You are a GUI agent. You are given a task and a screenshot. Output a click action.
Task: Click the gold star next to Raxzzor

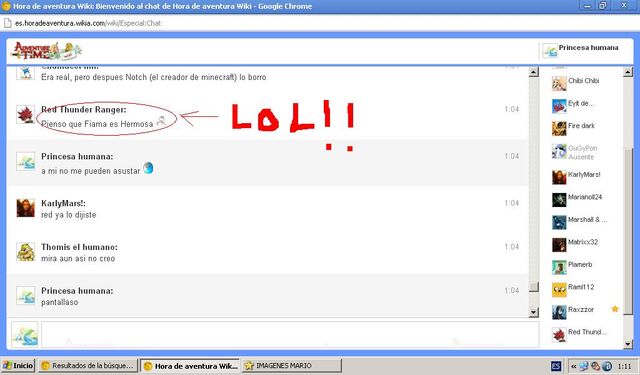615,309
